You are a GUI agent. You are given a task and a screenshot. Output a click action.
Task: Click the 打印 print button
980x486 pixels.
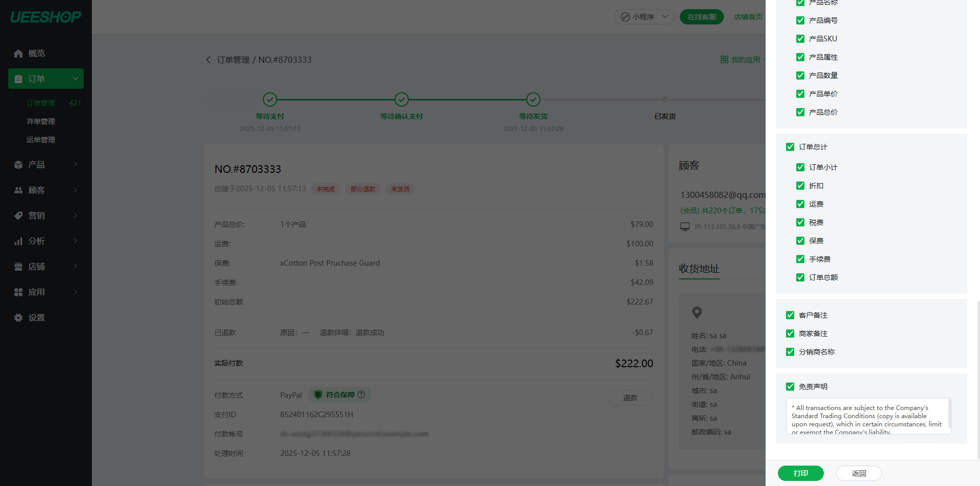click(800, 473)
